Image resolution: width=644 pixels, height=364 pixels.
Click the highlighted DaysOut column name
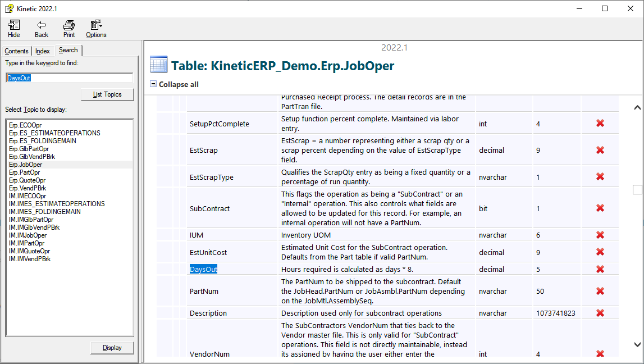[x=203, y=269]
